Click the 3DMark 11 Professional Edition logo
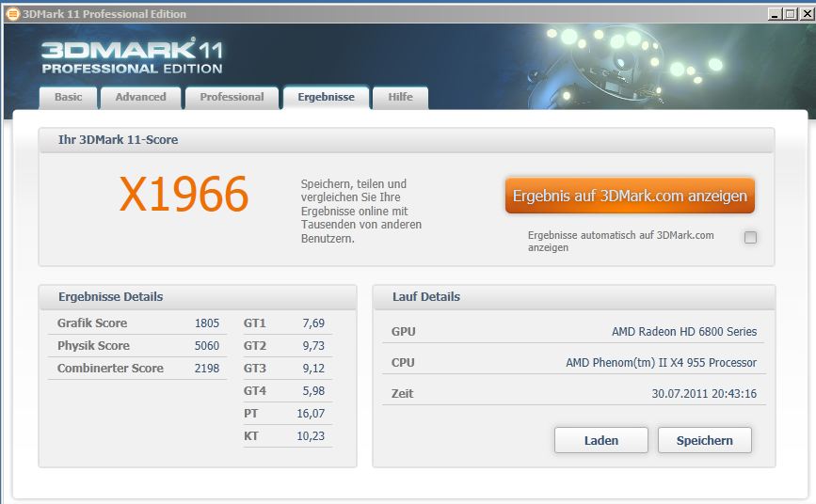816x504 pixels. tap(132, 56)
